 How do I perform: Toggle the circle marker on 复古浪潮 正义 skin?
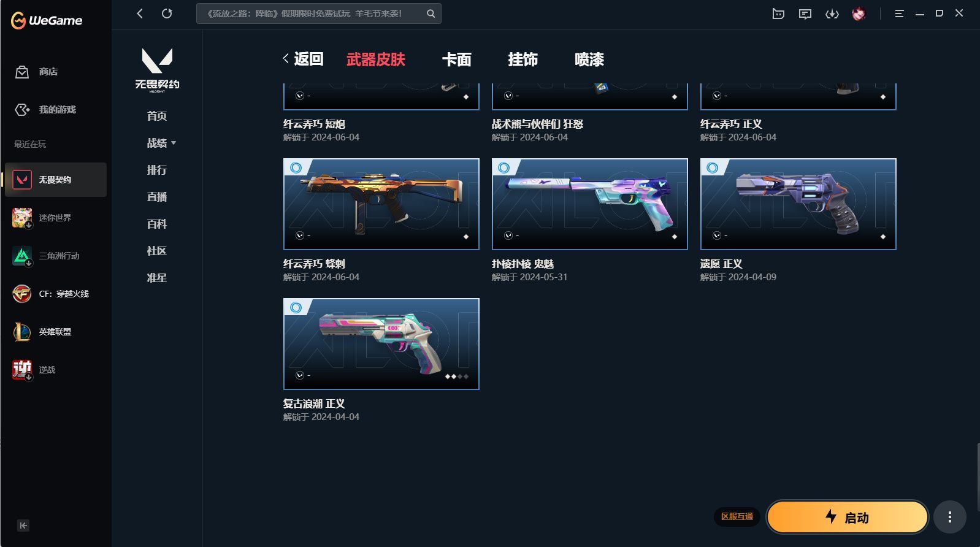pyautogui.click(x=296, y=307)
